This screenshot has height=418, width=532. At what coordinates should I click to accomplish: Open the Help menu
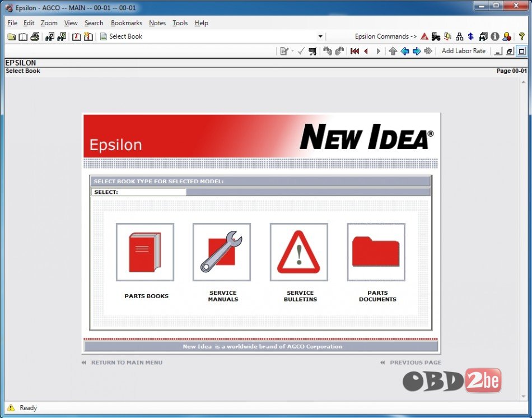201,23
